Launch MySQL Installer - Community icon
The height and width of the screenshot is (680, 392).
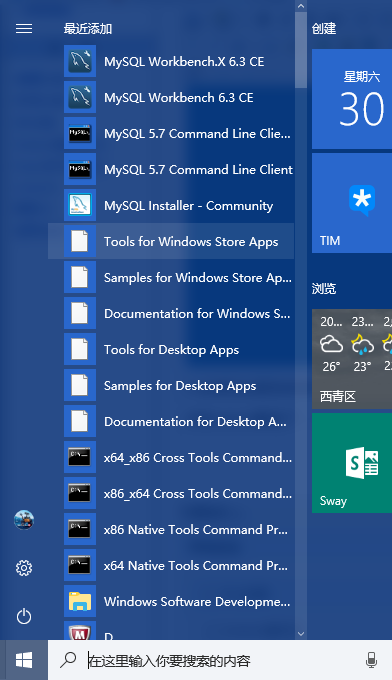tap(80, 205)
